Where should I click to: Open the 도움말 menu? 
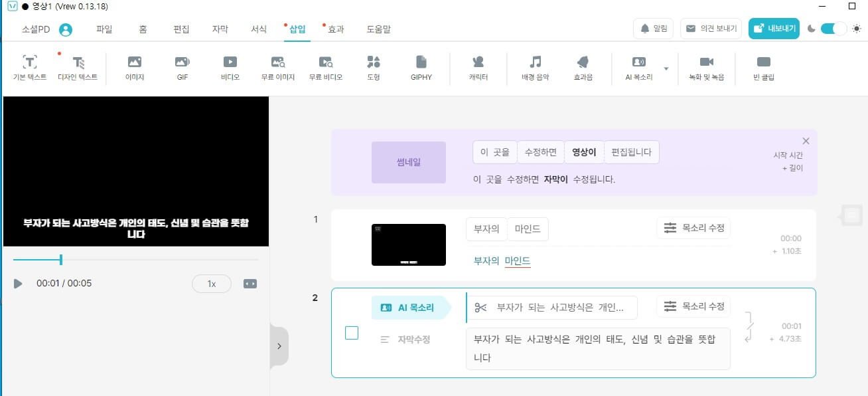(x=378, y=29)
